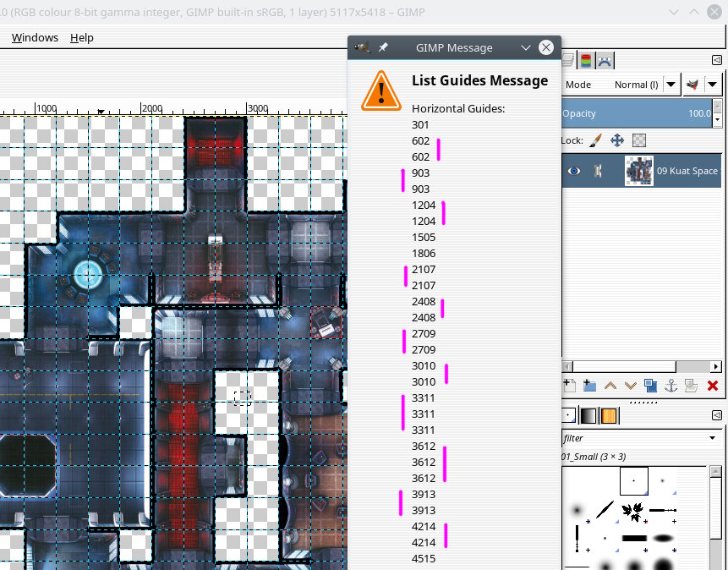Click guide value 1505
Viewport: 728px width, 570px height.
(424, 237)
